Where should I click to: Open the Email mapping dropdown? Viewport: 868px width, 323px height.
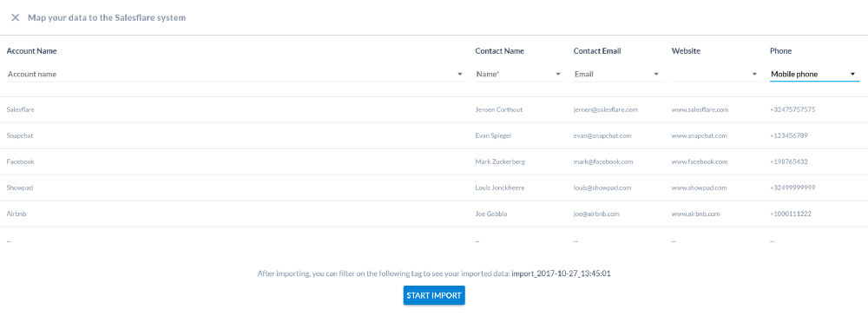coord(618,74)
